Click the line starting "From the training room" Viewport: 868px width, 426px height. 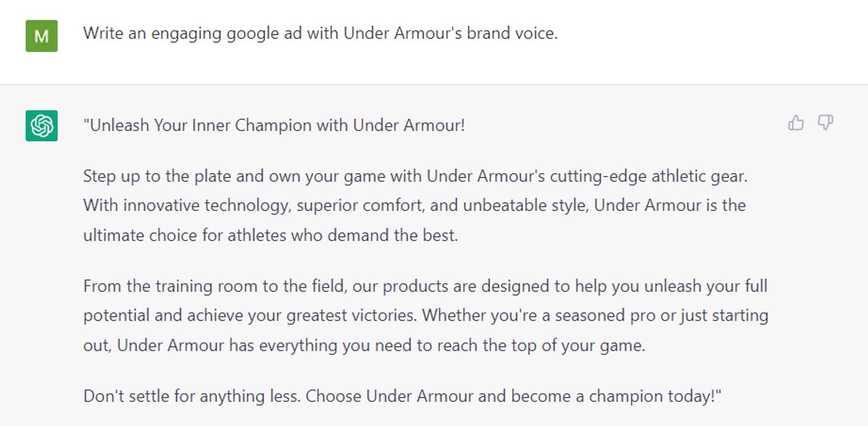click(425, 286)
